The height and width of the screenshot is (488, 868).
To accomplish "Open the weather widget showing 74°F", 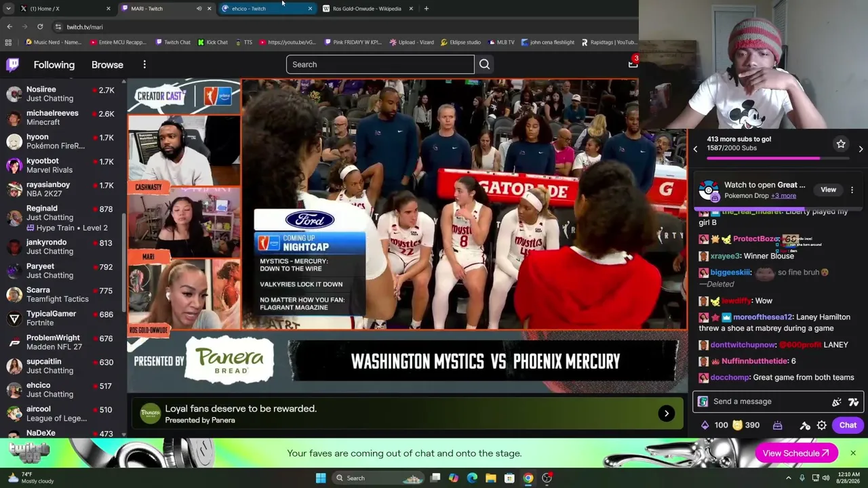I will point(28,478).
